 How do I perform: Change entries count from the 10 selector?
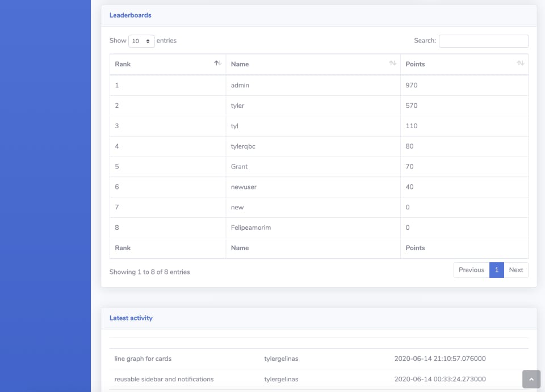141,41
